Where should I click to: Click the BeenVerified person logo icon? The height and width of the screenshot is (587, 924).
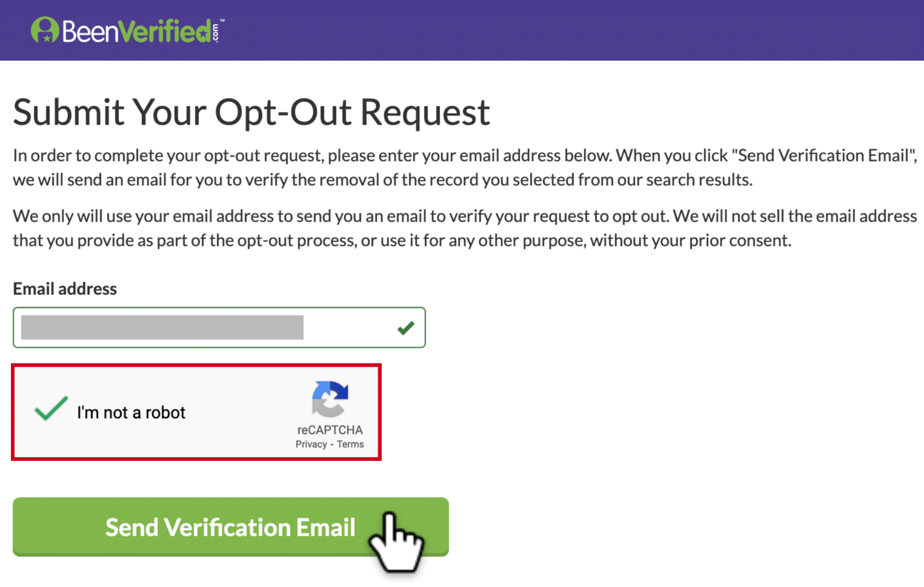(45, 30)
